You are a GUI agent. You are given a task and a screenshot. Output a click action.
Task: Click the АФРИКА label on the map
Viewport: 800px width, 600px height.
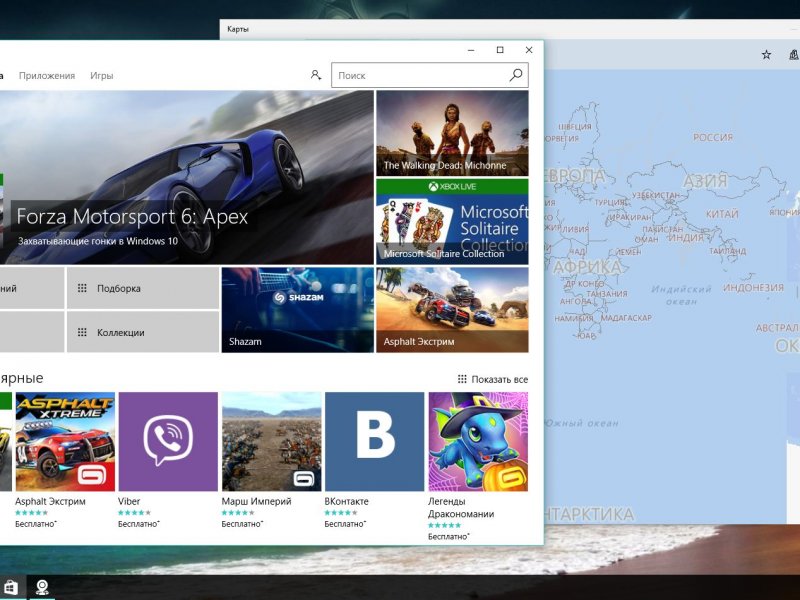[x=587, y=266]
